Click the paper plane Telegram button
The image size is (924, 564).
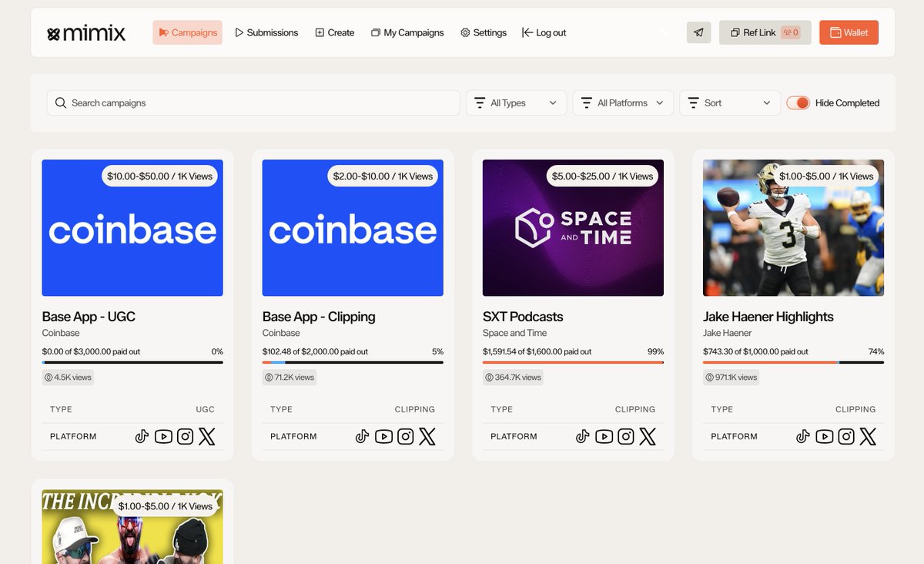point(699,32)
